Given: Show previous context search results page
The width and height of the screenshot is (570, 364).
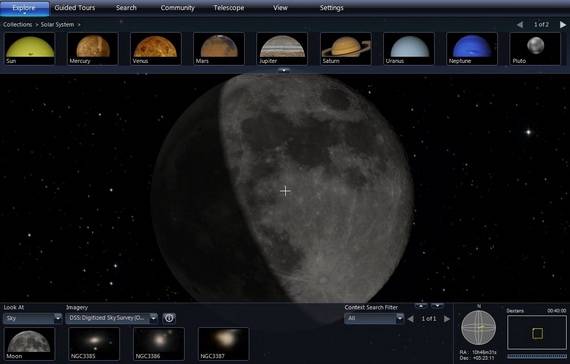Looking at the screenshot, I should point(410,319).
